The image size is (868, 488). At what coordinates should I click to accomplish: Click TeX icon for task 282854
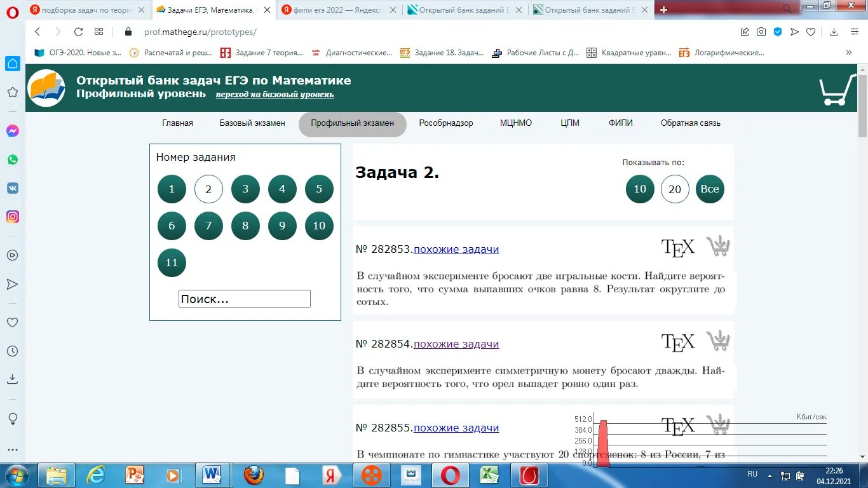click(x=678, y=342)
